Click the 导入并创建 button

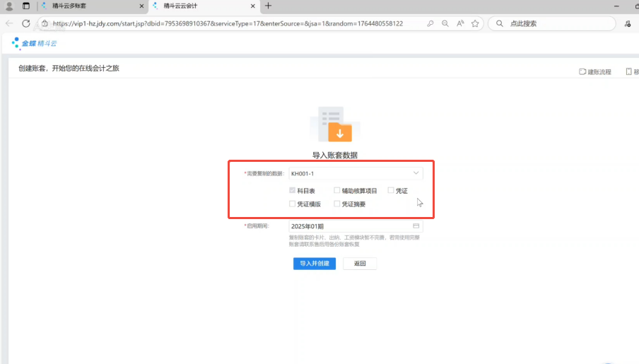pyautogui.click(x=314, y=264)
